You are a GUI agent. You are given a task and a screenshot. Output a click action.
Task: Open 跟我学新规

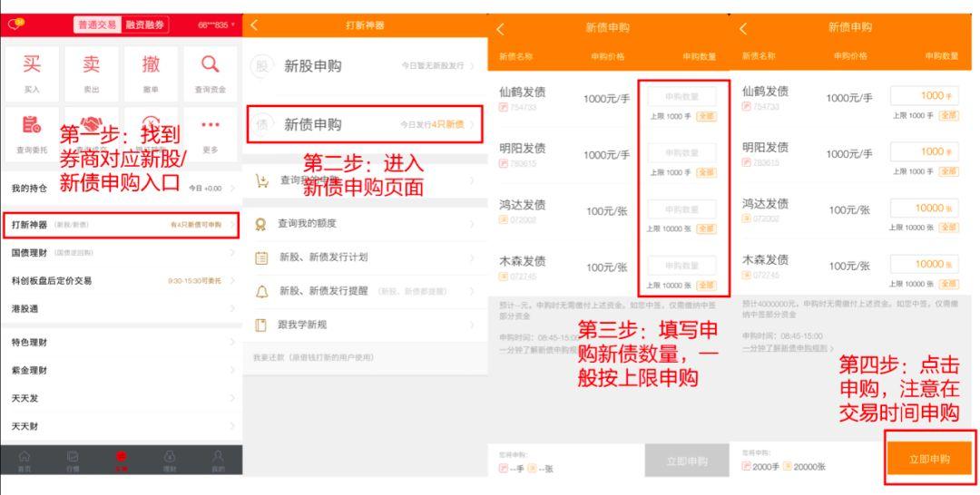[365, 325]
